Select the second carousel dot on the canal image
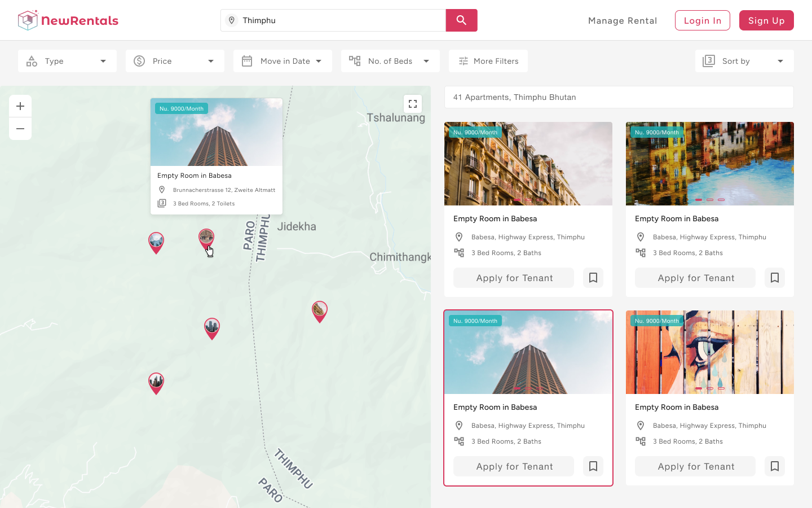This screenshot has width=812, height=508. (710, 199)
